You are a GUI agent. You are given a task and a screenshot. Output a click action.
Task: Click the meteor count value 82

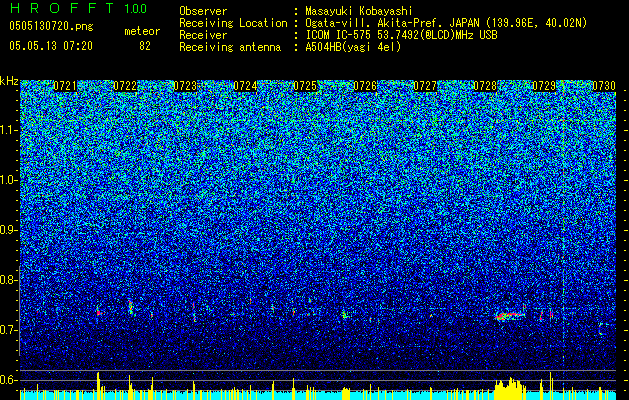tap(145, 46)
